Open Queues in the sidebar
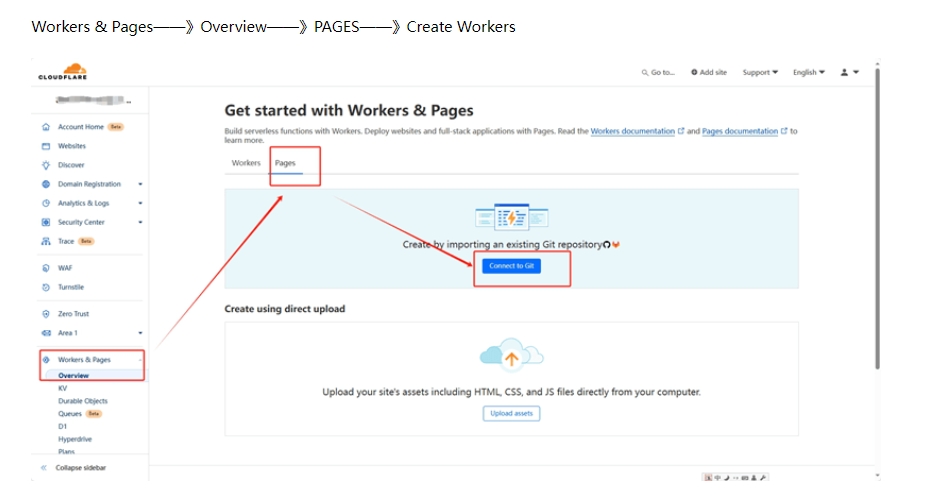 click(x=70, y=414)
